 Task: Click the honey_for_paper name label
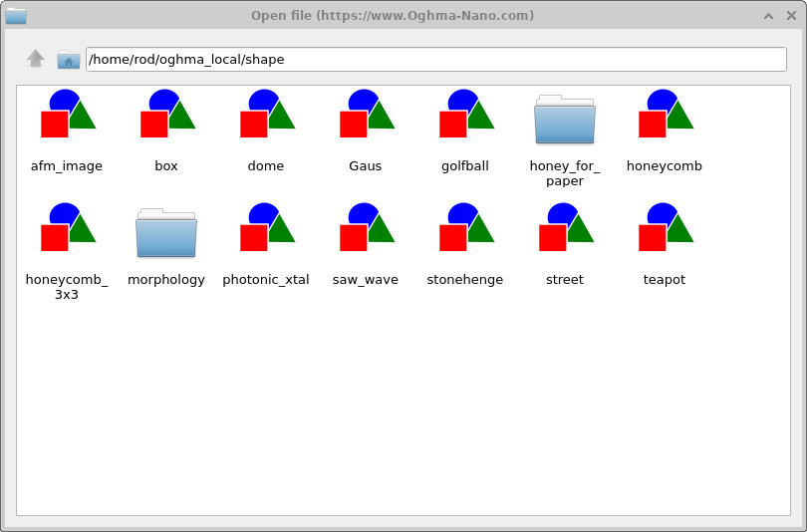click(x=565, y=173)
